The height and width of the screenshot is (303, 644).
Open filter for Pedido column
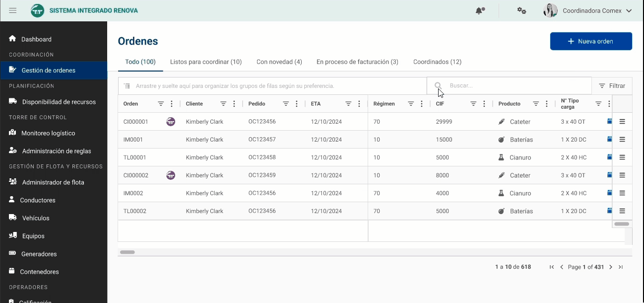[286, 104]
